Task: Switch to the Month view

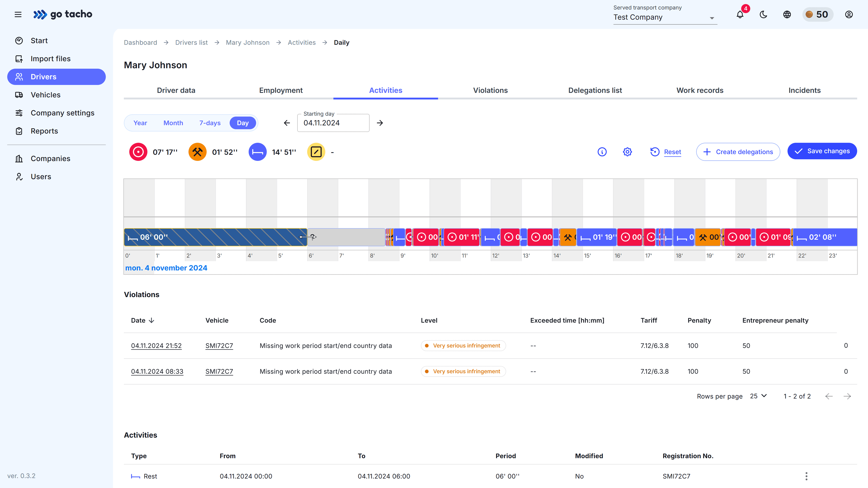Action: tap(173, 123)
